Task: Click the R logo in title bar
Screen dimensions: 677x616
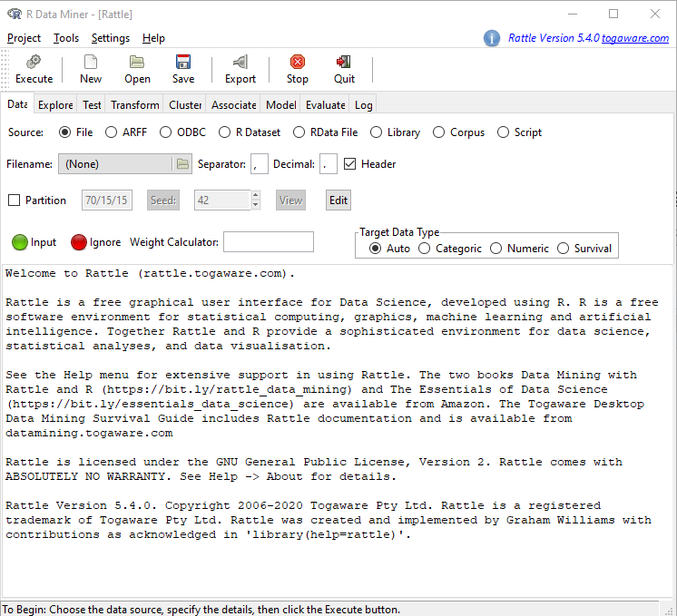Action: click(15, 14)
